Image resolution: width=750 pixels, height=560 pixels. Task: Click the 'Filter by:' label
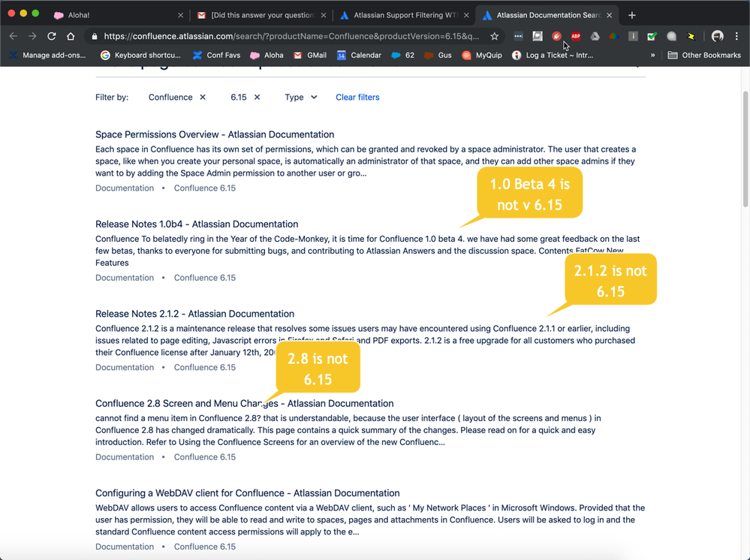click(x=112, y=97)
